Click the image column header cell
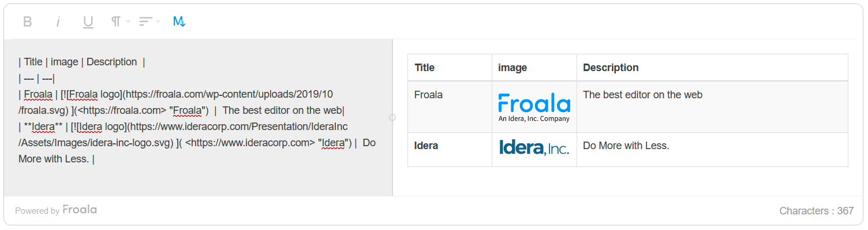868x230 pixels. click(x=534, y=68)
